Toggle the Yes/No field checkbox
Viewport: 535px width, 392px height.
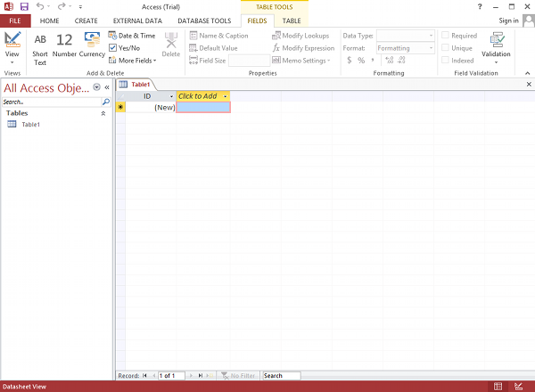pos(112,48)
